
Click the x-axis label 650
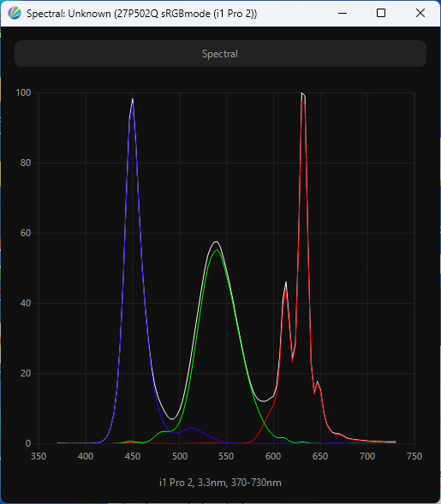(320, 456)
